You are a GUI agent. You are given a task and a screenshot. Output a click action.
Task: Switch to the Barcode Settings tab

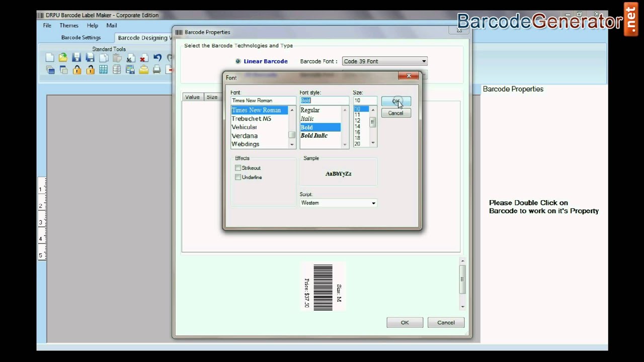[x=81, y=38]
